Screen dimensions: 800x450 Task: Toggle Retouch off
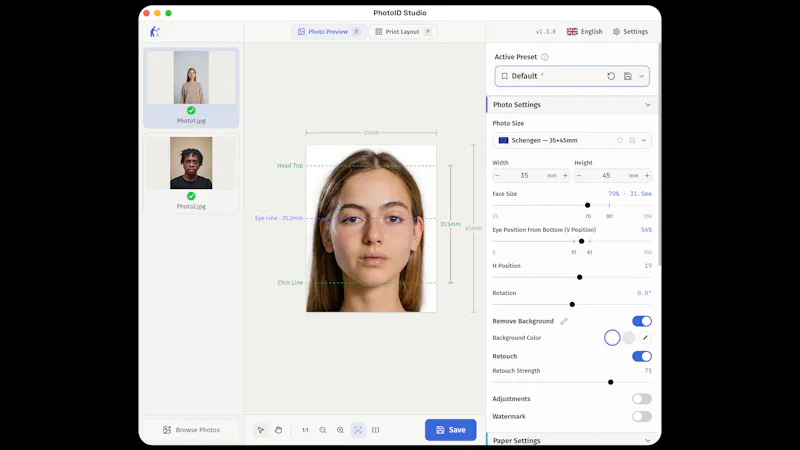click(642, 356)
